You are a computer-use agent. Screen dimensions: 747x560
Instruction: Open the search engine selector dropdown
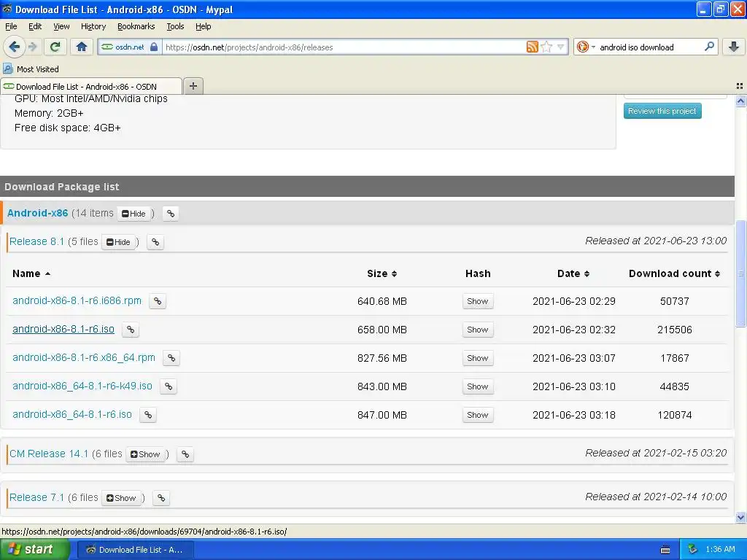click(586, 47)
